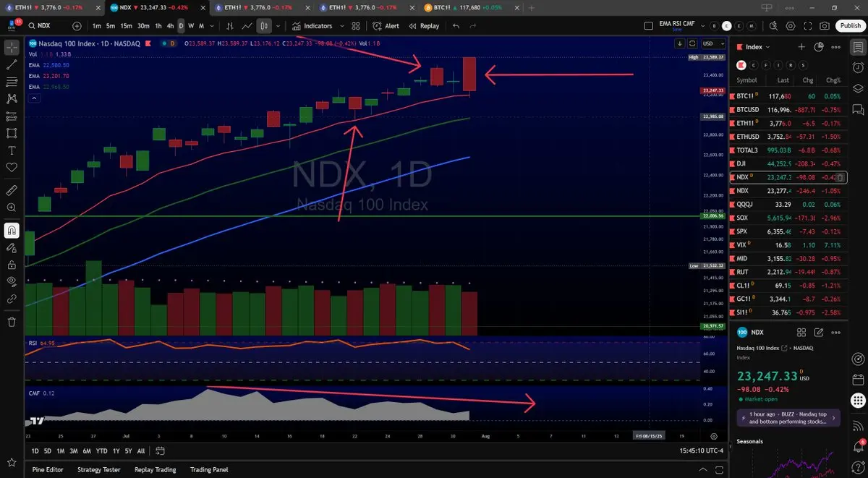The image size is (868, 478).
Task: Add symbol to watchlist plus icon
Action: click(x=801, y=47)
